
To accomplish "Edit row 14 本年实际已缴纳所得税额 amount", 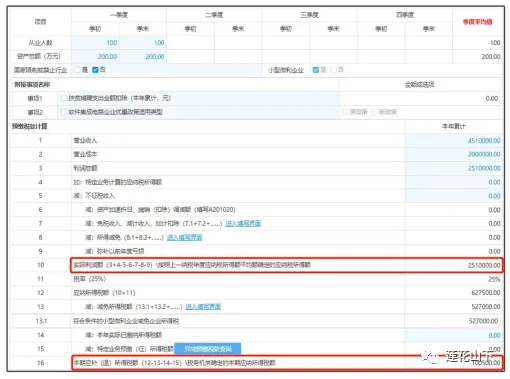I will coord(454,335).
